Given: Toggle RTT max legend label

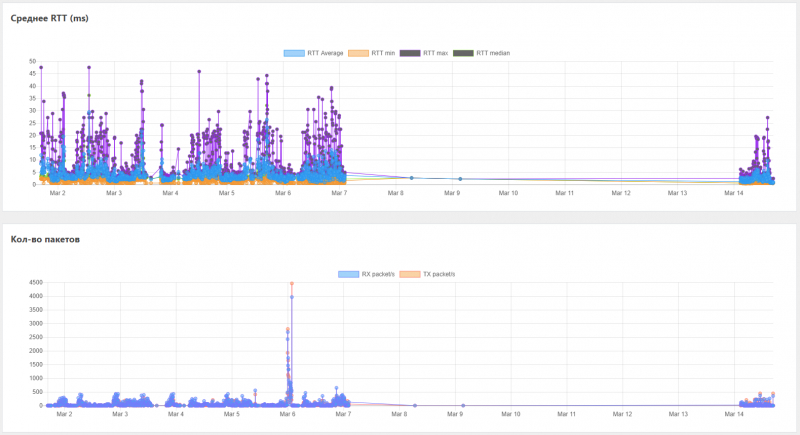Looking at the screenshot, I should click(x=435, y=53).
